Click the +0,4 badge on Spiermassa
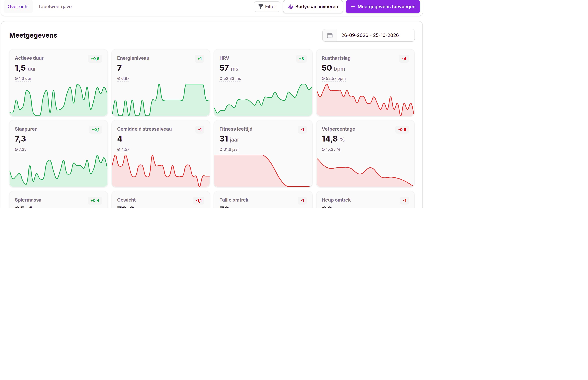The image size is (588, 380). coord(95,200)
